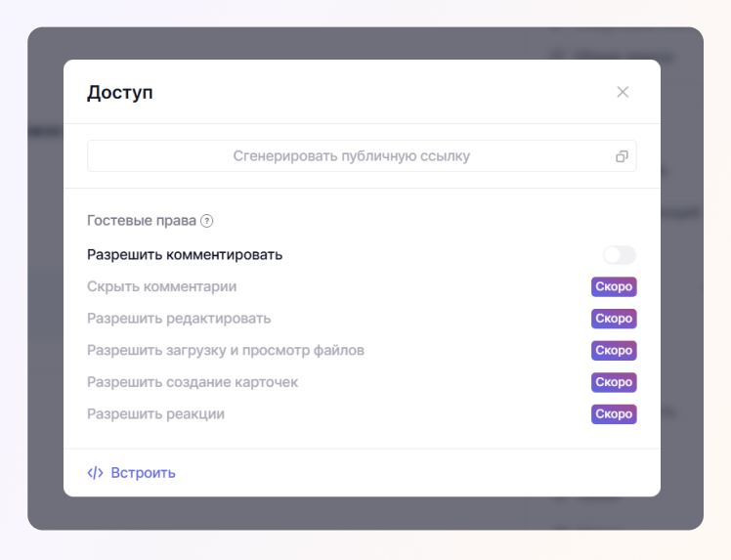Open the Встроить link
The height and width of the screenshot is (560, 731).
[143, 473]
